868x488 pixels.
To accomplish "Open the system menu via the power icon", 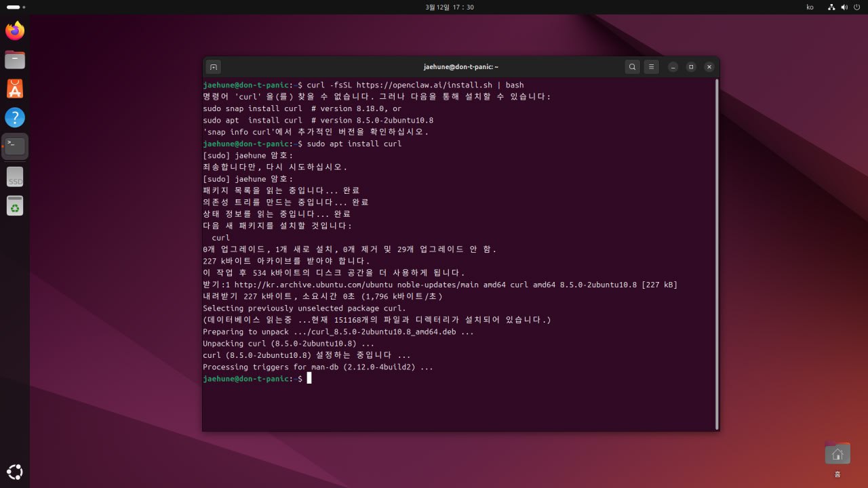I will 856,7.
